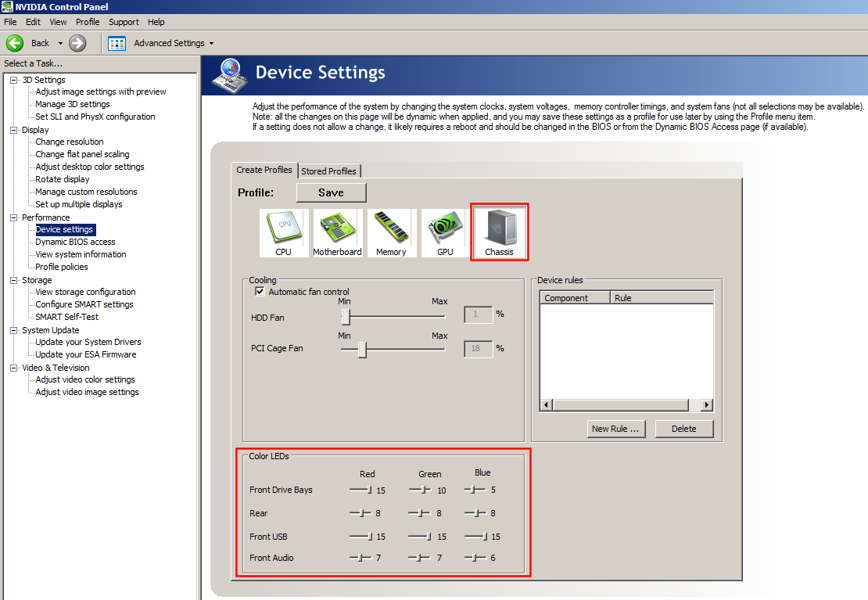
Task: Click the Save profile button
Action: point(331,192)
